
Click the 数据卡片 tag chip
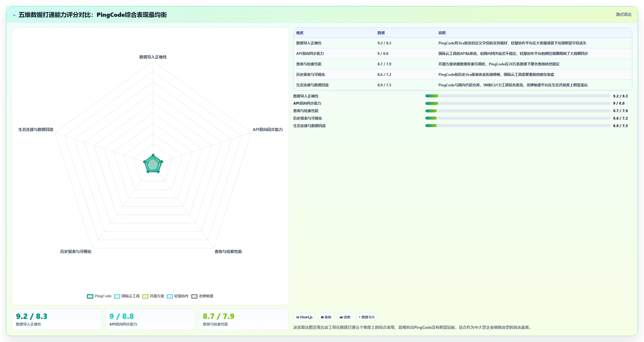[367, 317]
